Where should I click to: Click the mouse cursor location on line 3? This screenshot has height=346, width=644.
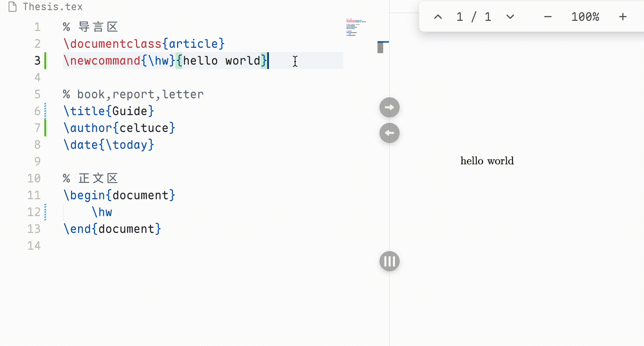click(295, 62)
